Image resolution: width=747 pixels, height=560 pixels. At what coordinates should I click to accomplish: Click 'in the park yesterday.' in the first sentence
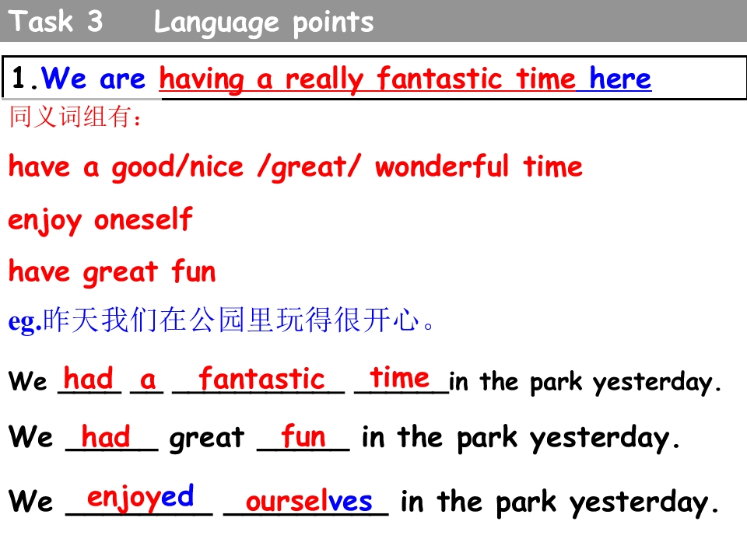(586, 383)
